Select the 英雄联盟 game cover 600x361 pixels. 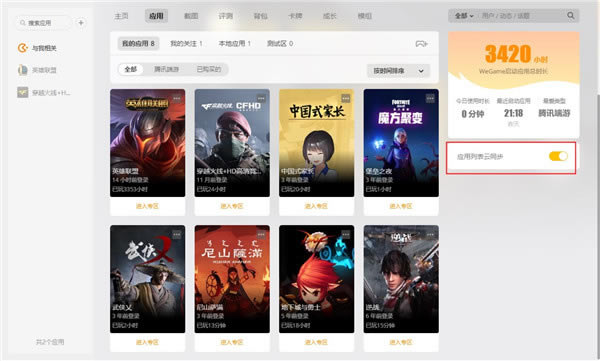tap(147, 143)
